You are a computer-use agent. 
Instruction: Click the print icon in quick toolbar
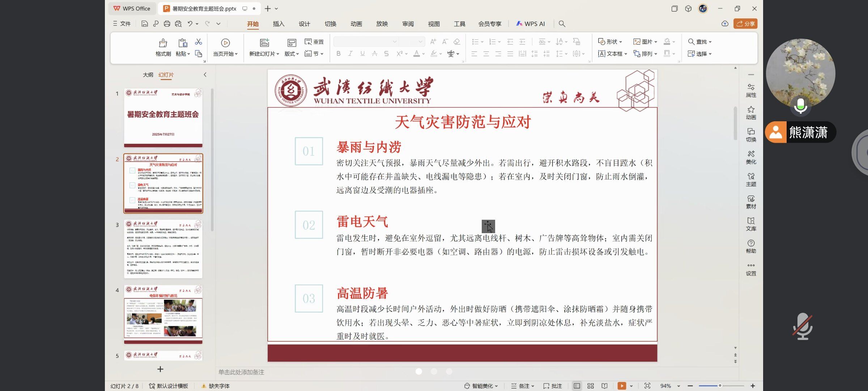tap(167, 24)
